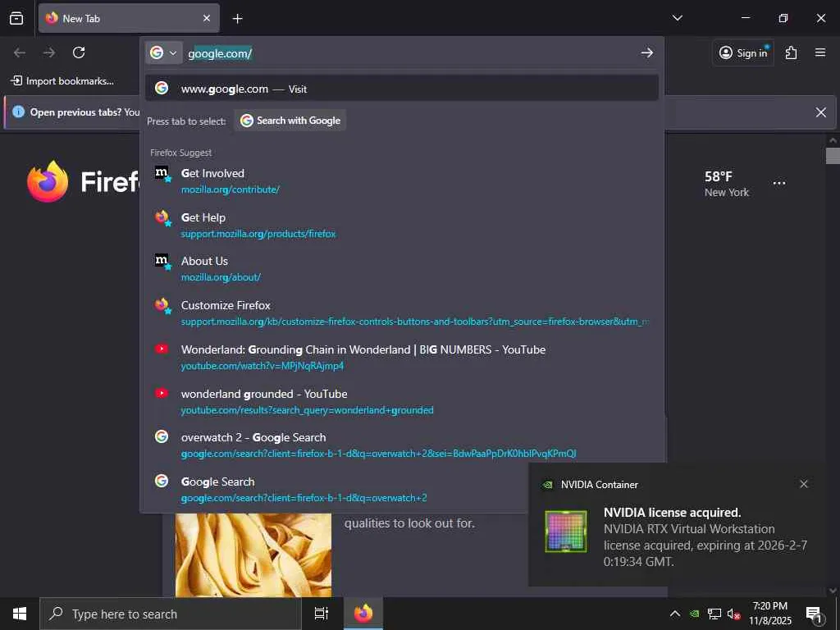Click the page vertical scrollbar thumb
Screen dimensions: 840x630
[x=833, y=156]
